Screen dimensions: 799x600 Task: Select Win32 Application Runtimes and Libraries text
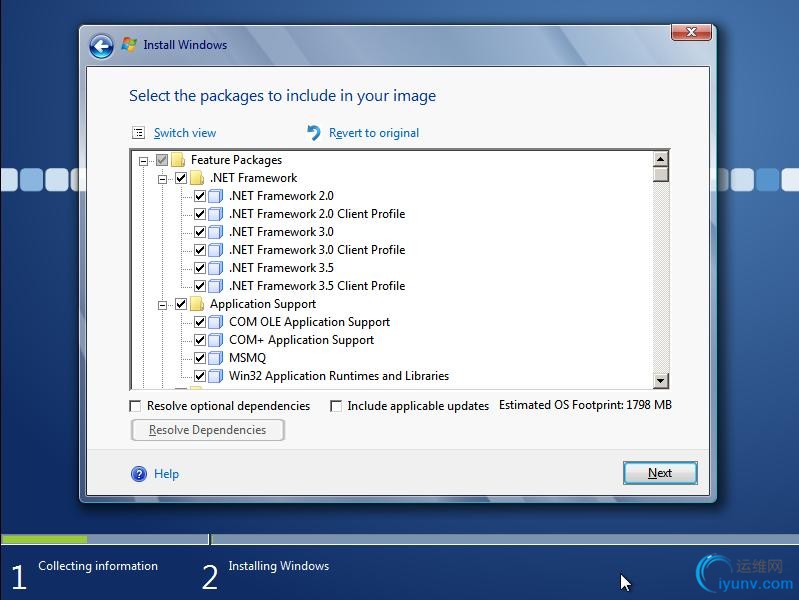coord(339,376)
